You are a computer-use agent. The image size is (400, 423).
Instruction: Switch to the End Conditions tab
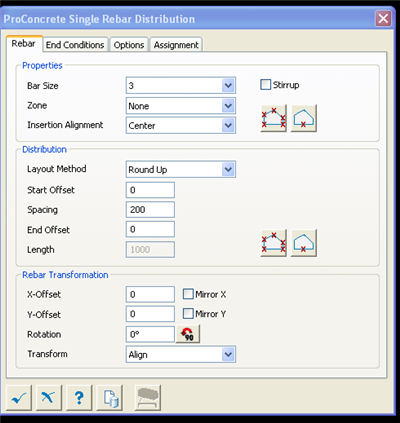[x=75, y=45]
